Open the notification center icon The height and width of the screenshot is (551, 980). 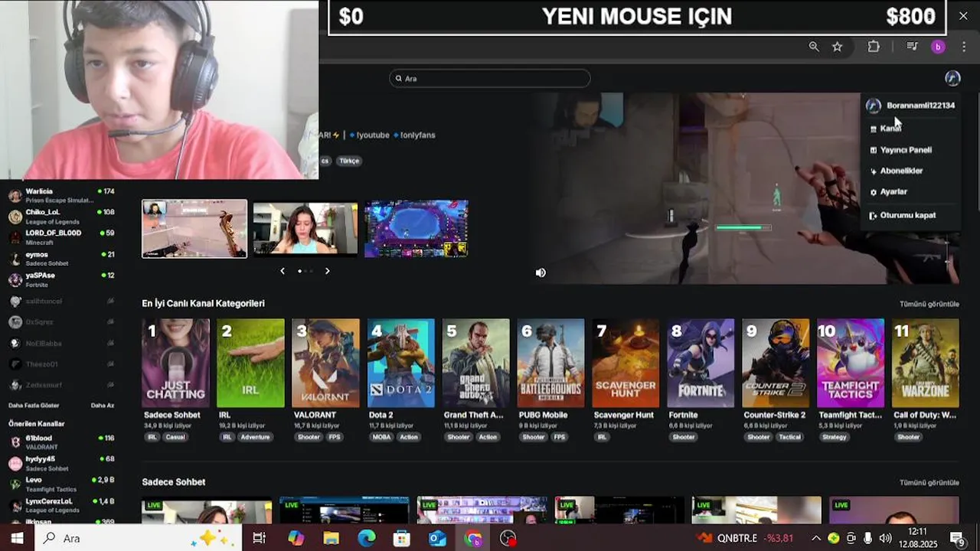coord(957,539)
